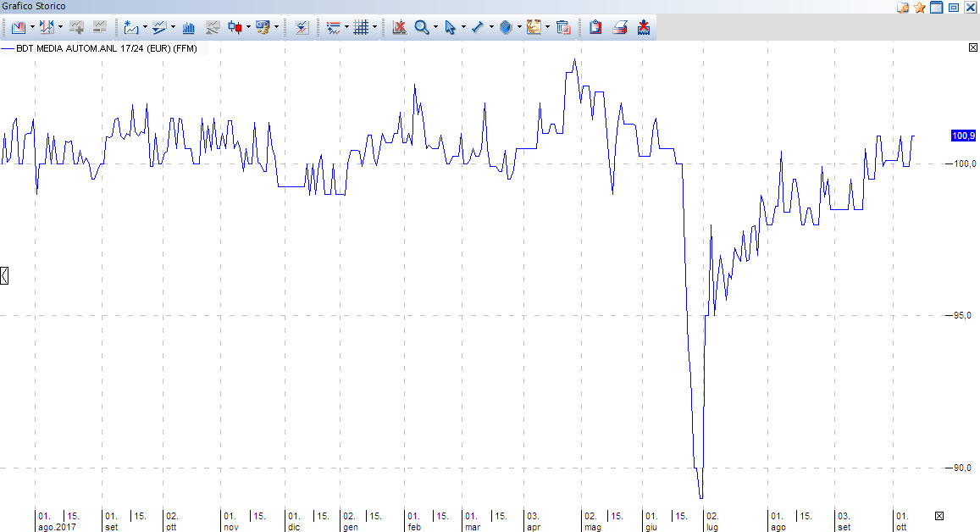Select the volume bars histogram icon
Screen dimensions: 980x532
point(189,27)
